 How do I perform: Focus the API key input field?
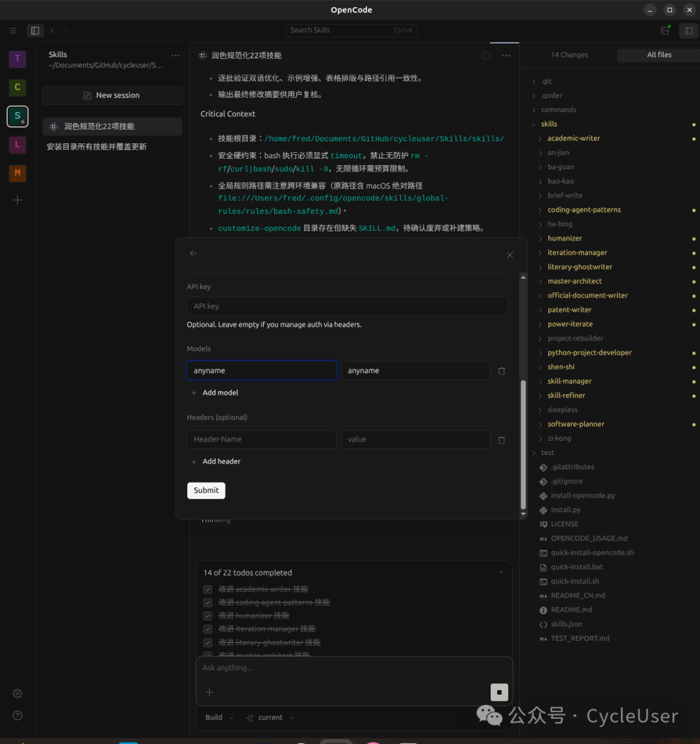(x=347, y=307)
